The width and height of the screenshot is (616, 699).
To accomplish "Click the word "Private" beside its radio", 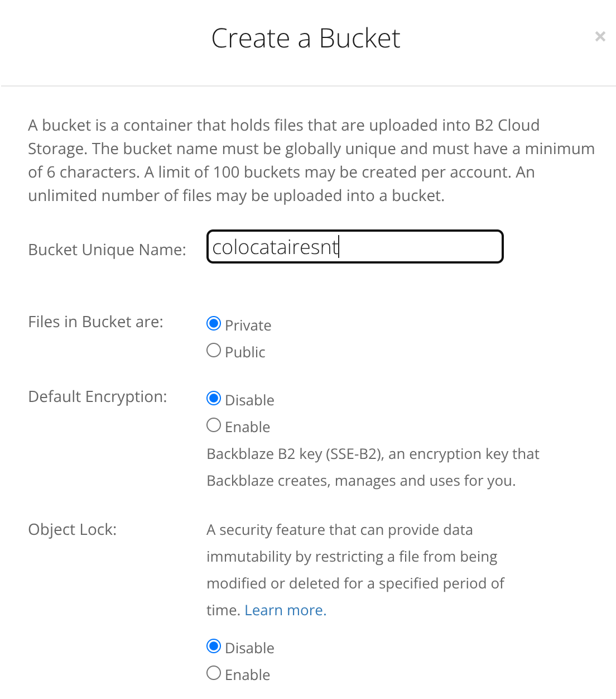I will 248,325.
